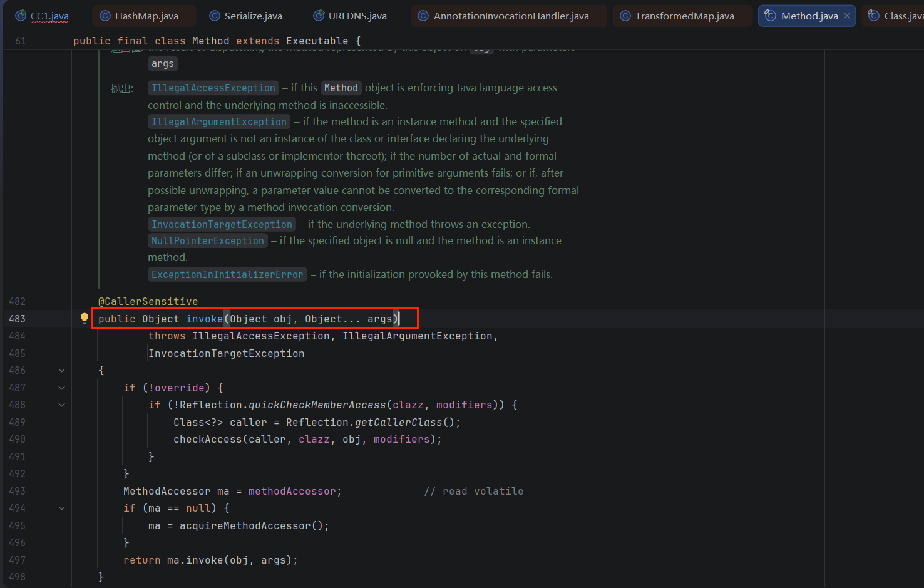Fold the quickCheckMemberAccess if block on line 488
The width and height of the screenshot is (924, 588).
[62, 405]
